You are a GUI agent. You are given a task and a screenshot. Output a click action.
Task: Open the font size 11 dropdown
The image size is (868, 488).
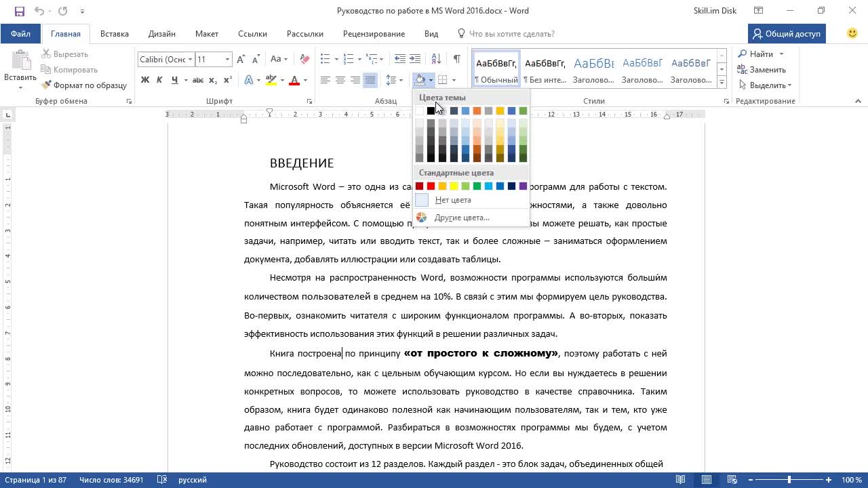(x=227, y=60)
